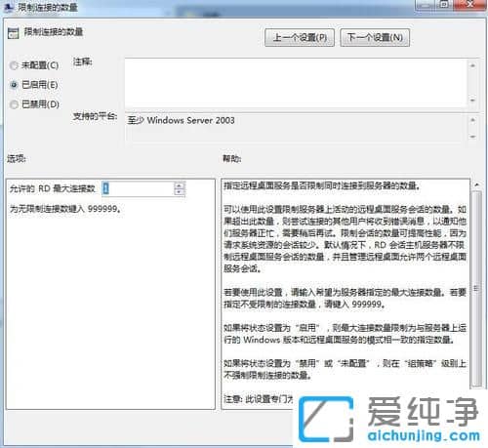488x448 pixels.
Task: Select the 未配置(C) radio button
Action: [14, 65]
